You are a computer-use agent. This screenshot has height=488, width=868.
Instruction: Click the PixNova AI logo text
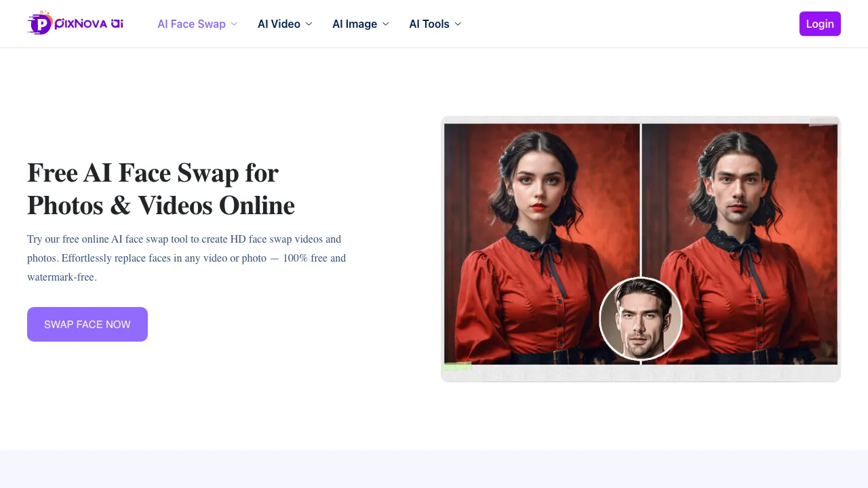point(88,24)
